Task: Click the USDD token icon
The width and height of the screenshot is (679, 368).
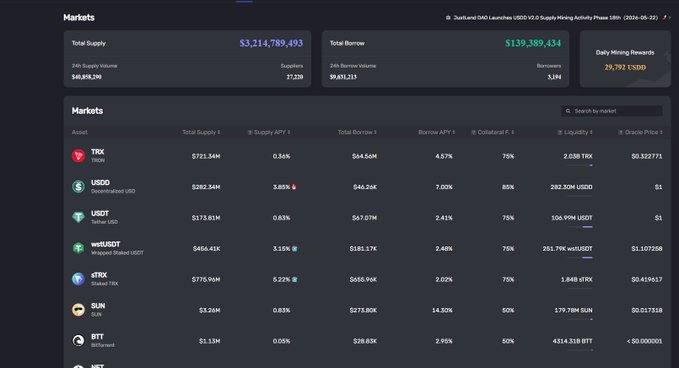Action: [78, 187]
